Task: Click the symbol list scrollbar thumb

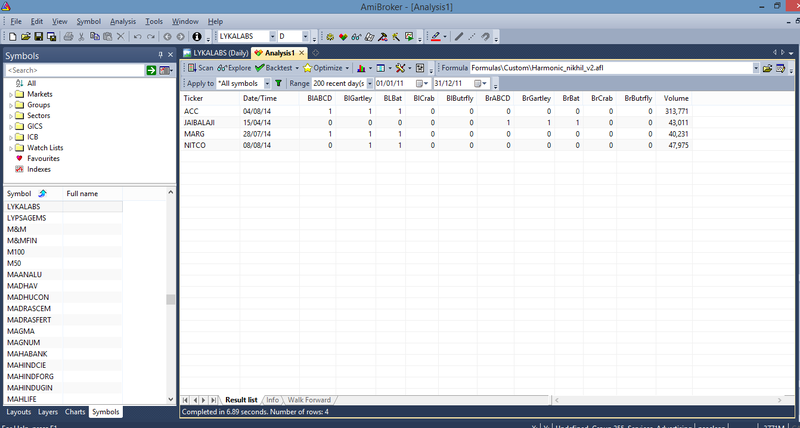Action: coord(170,299)
